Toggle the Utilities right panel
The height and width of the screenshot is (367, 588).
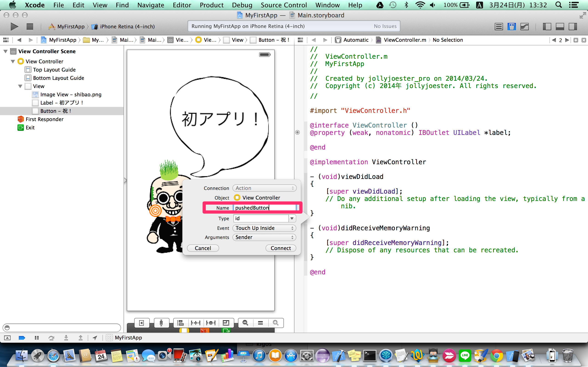coord(573,26)
